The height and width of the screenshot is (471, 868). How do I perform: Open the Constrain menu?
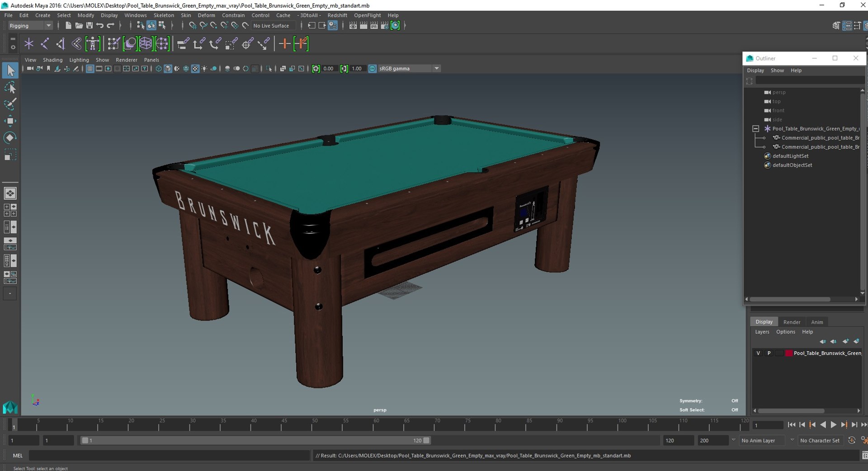click(x=233, y=15)
